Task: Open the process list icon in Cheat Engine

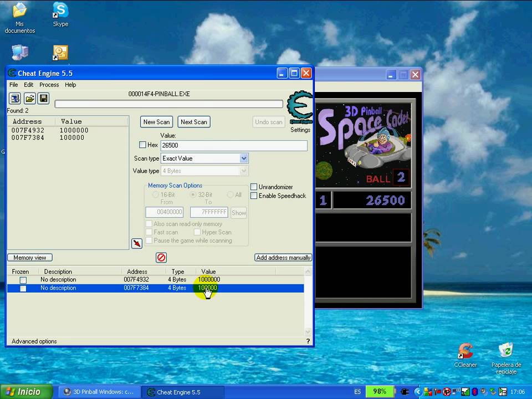Action: click(x=14, y=99)
